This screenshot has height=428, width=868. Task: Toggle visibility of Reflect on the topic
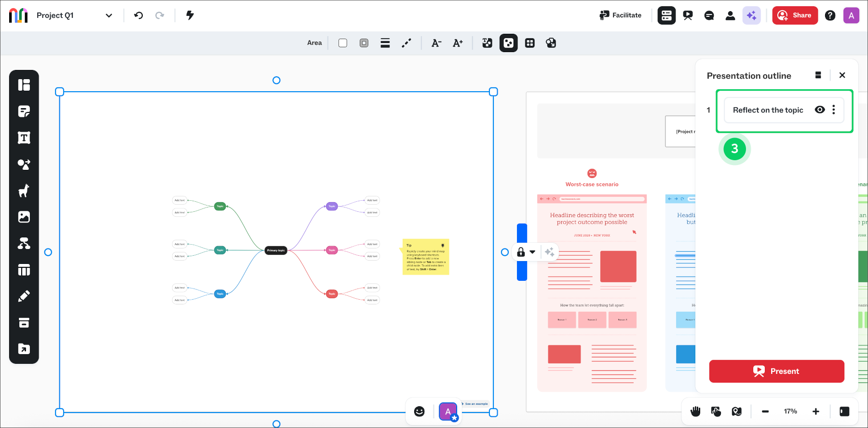coord(819,110)
